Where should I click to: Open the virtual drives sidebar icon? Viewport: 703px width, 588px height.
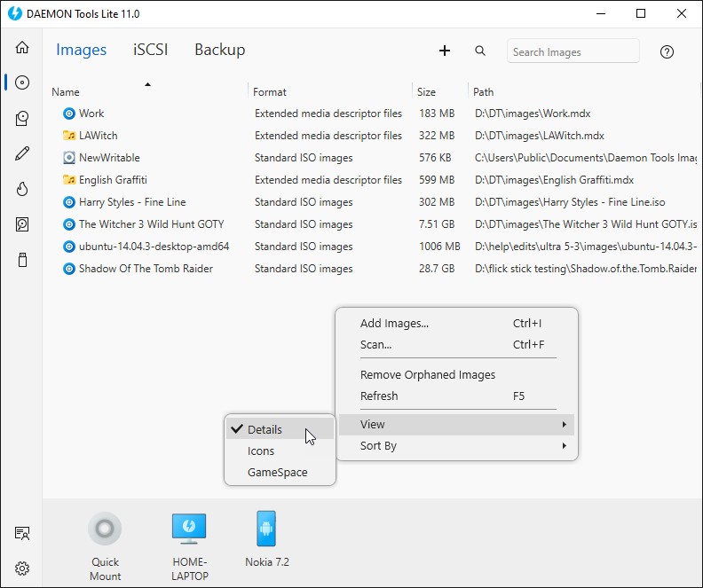22,118
